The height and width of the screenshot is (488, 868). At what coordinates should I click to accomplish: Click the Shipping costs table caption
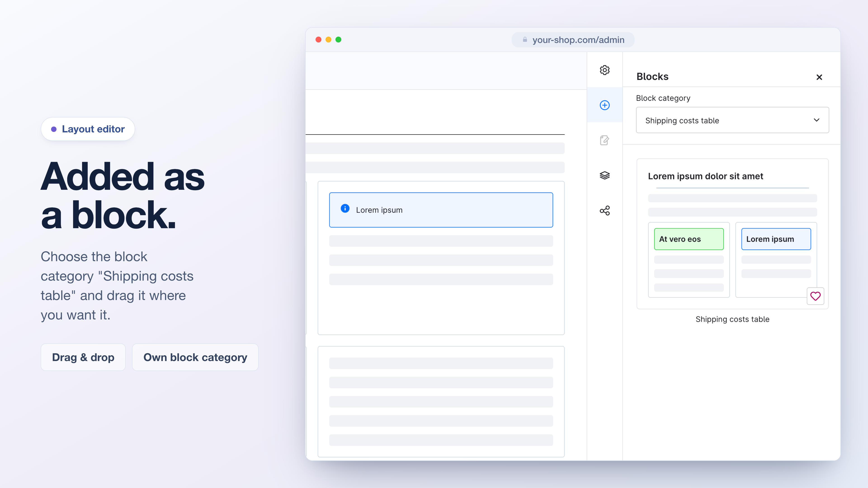point(732,319)
